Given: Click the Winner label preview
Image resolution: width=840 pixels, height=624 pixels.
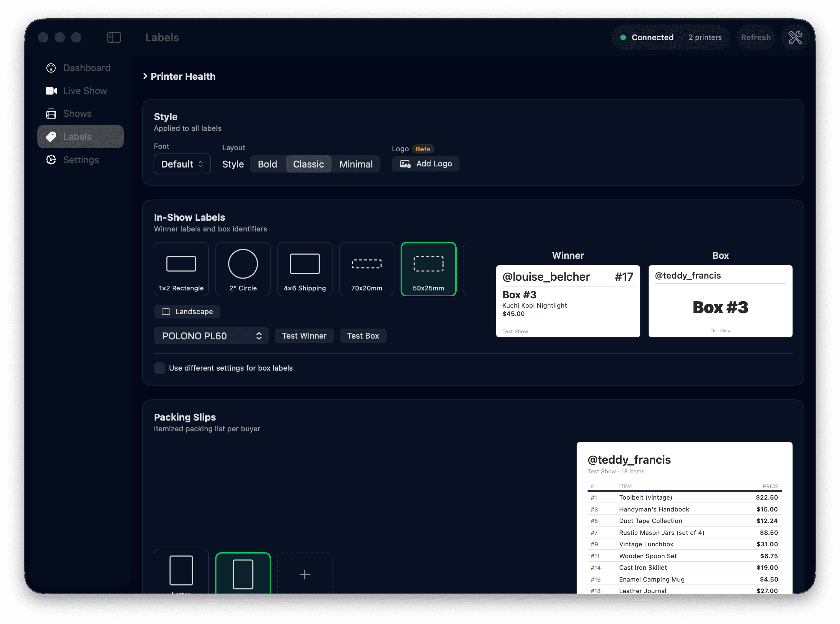Looking at the screenshot, I should pos(567,301).
